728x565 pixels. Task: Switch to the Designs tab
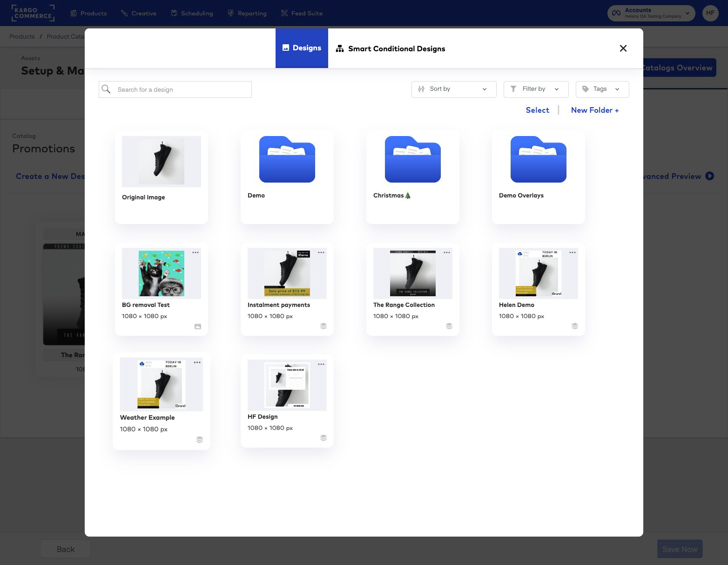click(302, 48)
